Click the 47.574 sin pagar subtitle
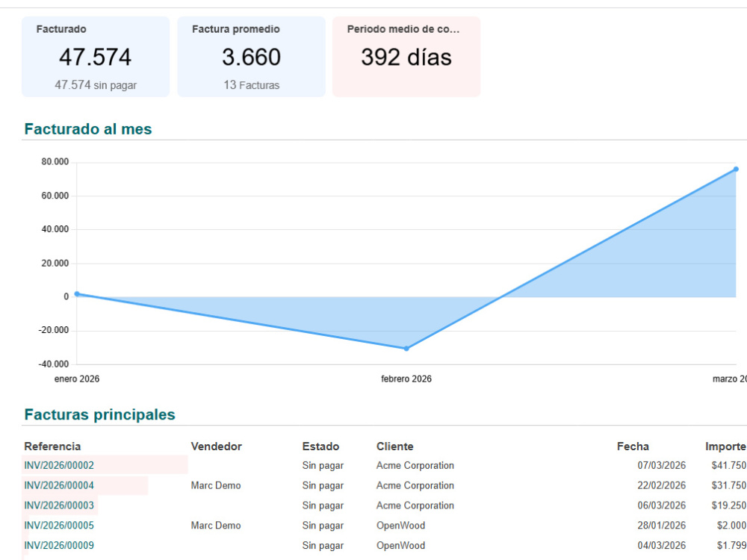Image resolution: width=747 pixels, height=560 pixels. (x=96, y=85)
